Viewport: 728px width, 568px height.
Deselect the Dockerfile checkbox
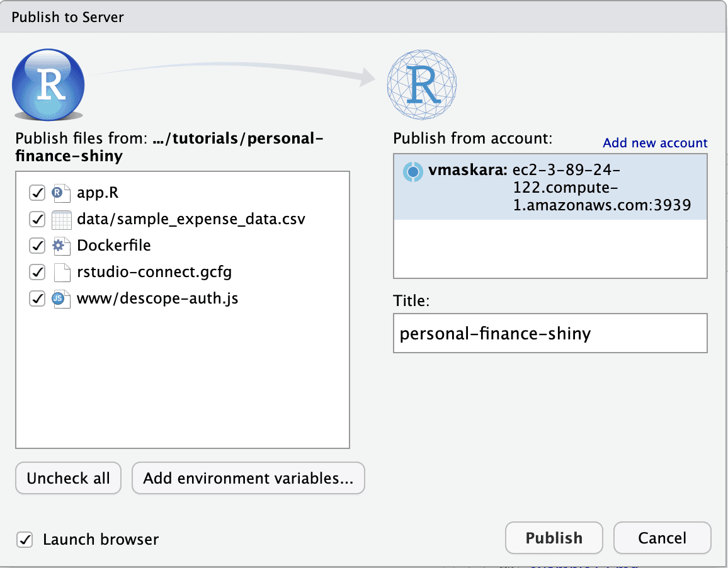tap(37, 246)
